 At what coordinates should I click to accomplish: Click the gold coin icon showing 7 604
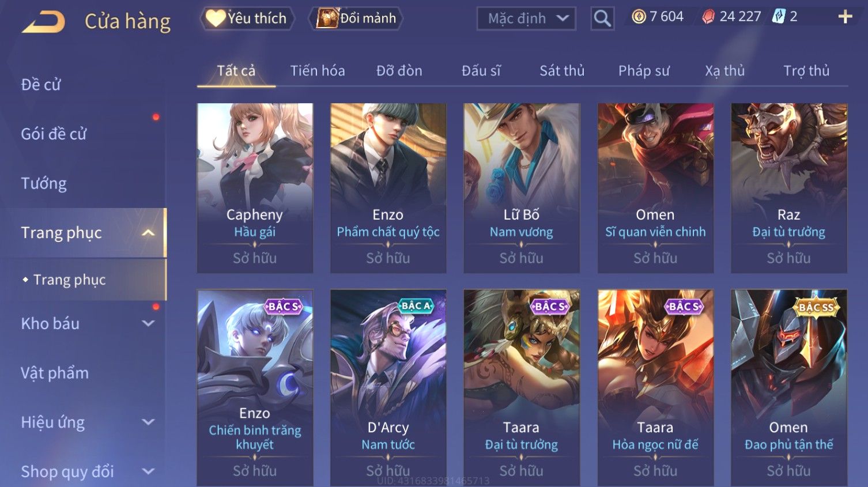click(639, 17)
